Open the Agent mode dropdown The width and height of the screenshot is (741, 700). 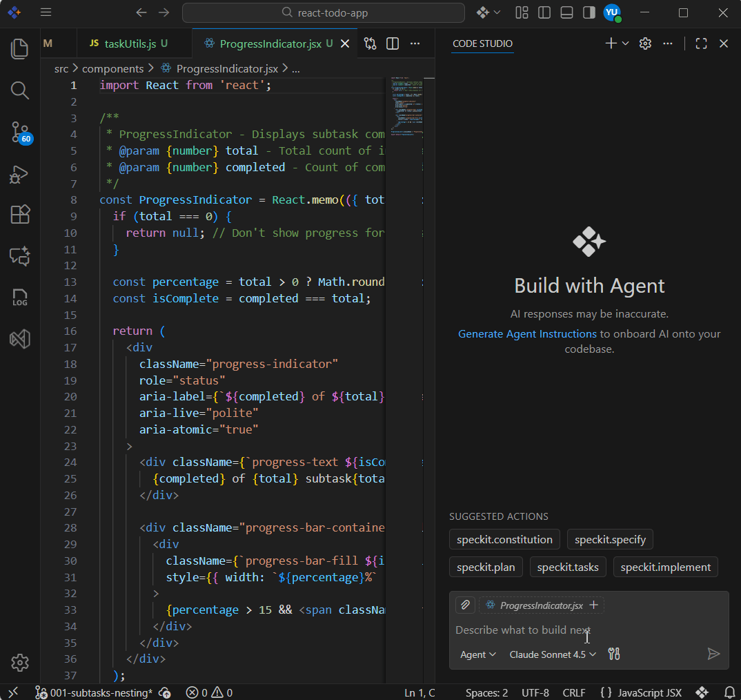click(x=477, y=654)
